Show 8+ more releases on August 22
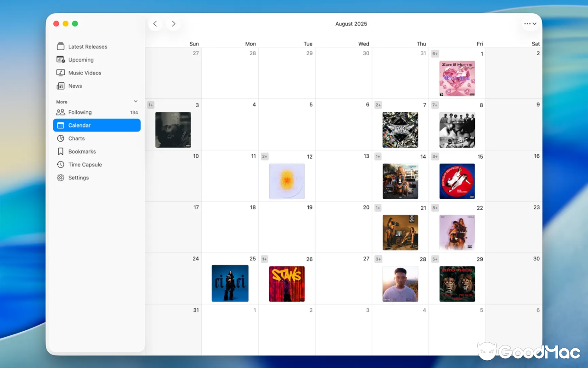 435,208
